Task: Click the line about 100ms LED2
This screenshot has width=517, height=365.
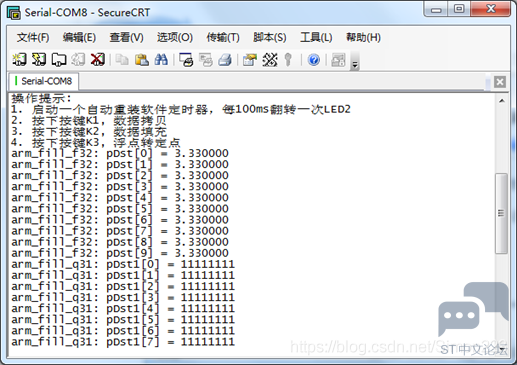Action: (x=181, y=109)
